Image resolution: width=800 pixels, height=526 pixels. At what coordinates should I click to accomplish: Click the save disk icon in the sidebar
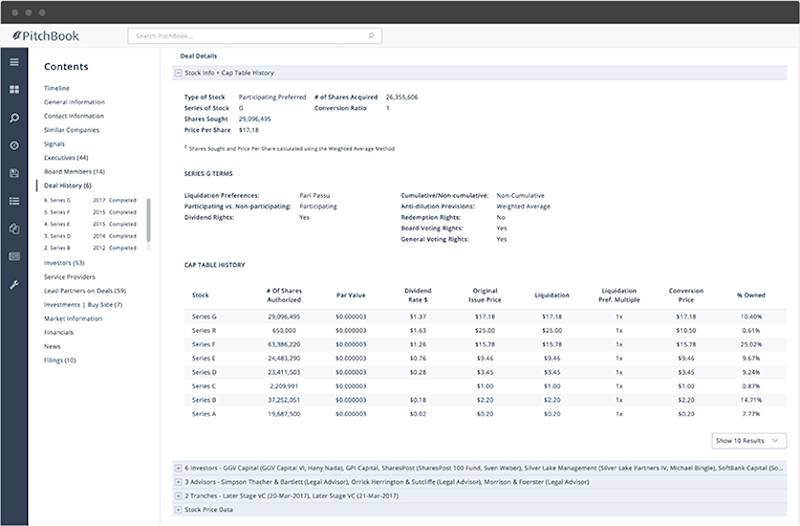click(14, 173)
